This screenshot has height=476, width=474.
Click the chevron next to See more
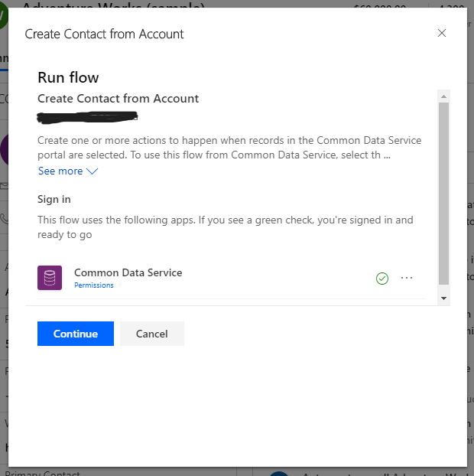click(x=93, y=171)
